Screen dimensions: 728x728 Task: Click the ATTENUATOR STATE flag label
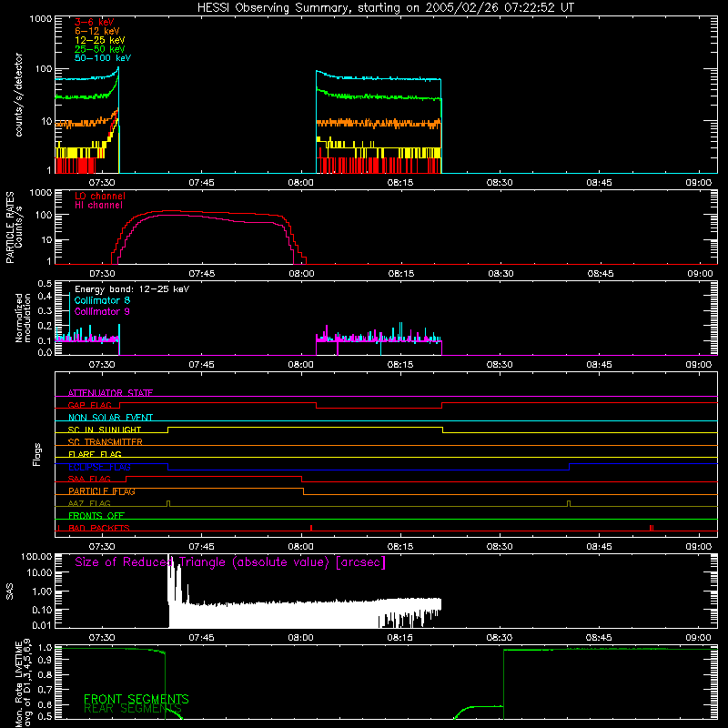click(110, 393)
